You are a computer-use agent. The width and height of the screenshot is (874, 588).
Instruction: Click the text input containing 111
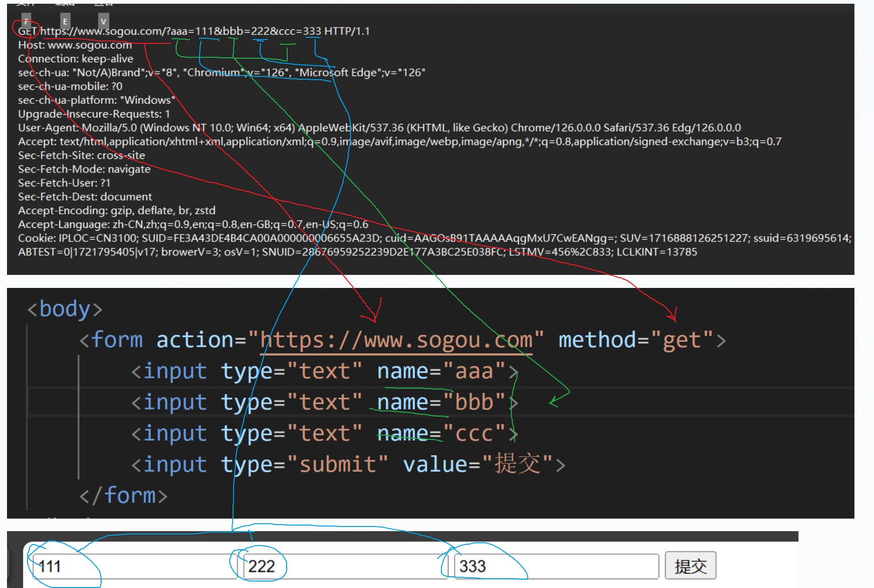point(134,566)
